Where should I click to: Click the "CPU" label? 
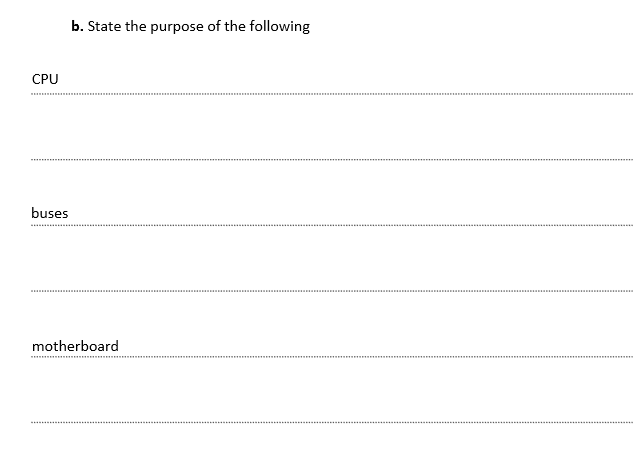click(45, 79)
